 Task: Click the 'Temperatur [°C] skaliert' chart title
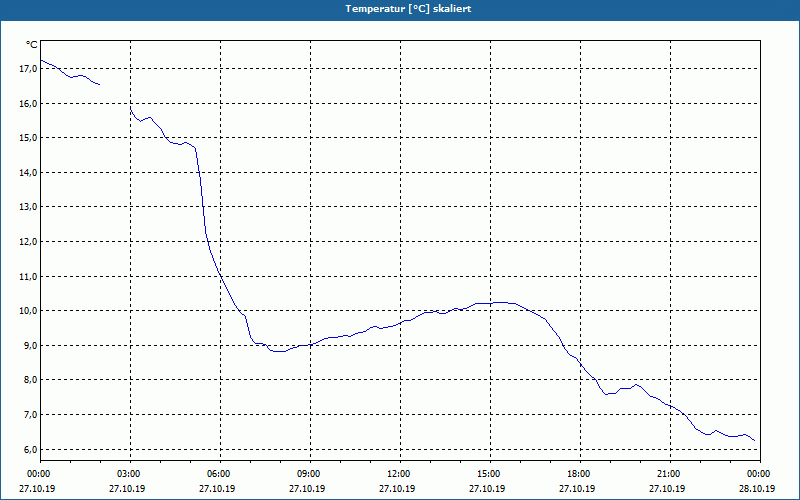pos(408,9)
